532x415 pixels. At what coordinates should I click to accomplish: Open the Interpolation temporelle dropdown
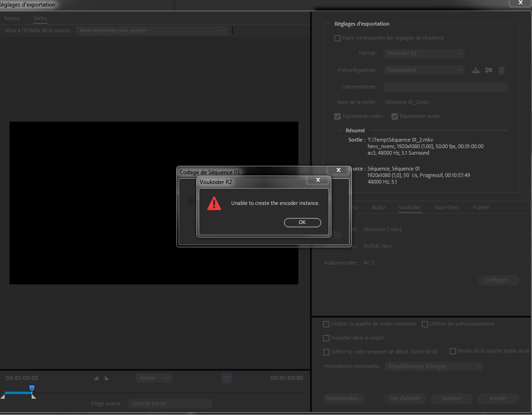433,367
